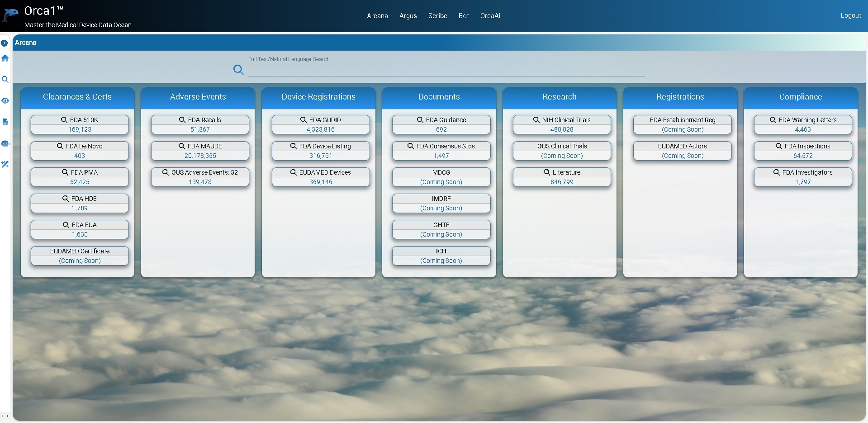Image resolution: width=868 pixels, height=423 pixels.
Task: Open Bot via sidebar robot icon
Action: tap(5, 143)
